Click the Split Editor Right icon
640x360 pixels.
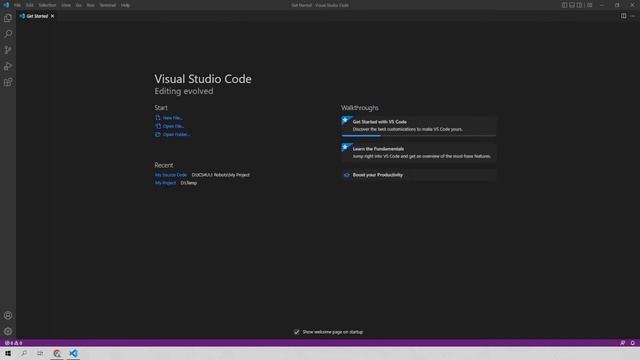[x=623, y=16]
